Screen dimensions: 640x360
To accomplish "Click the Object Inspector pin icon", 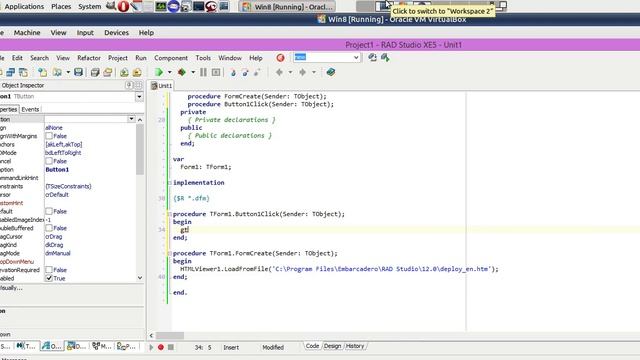I will [x=129, y=85].
